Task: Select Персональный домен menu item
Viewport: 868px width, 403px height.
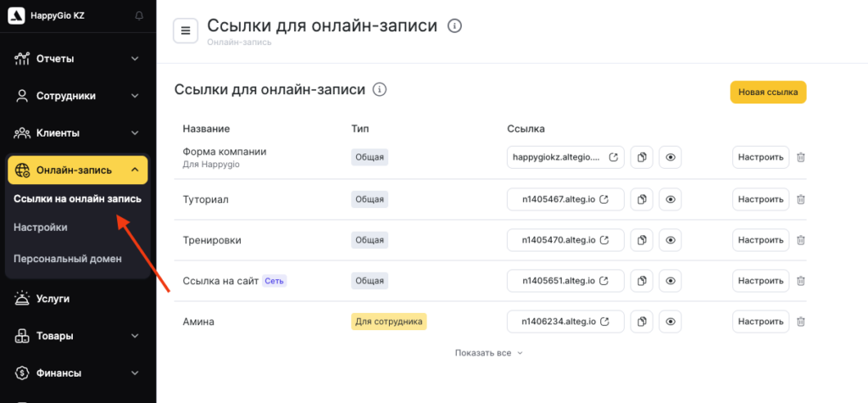Action: click(68, 258)
